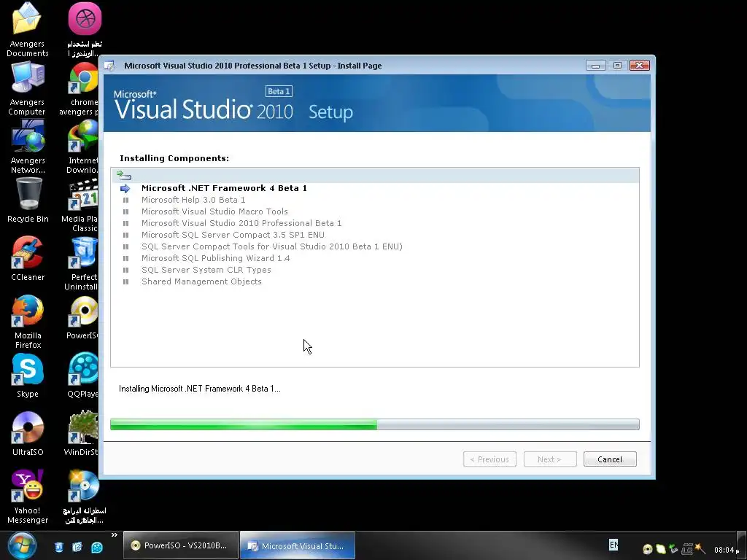Click the Visual Studio 2010 Setup banner logo
This screenshot has height=560, width=747.
click(233, 104)
